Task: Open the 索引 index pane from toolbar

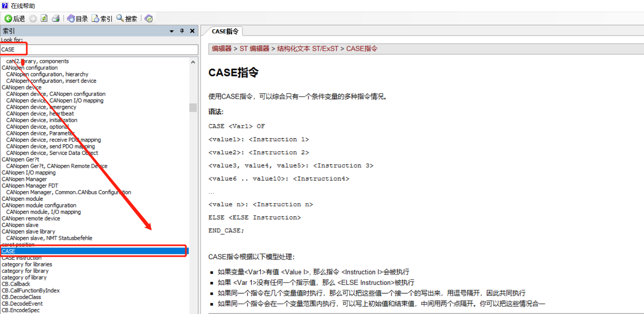Action: (x=102, y=19)
